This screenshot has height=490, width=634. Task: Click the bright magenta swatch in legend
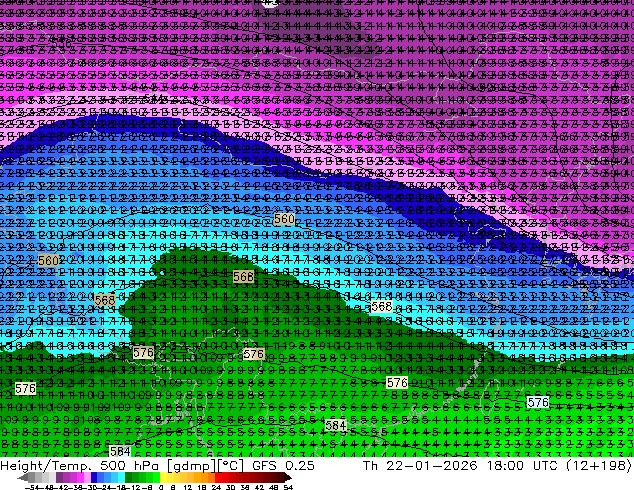point(80,477)
